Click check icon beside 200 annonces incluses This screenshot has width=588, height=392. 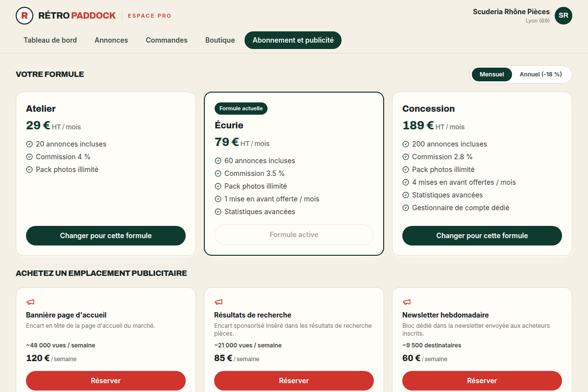pos(406,144)
